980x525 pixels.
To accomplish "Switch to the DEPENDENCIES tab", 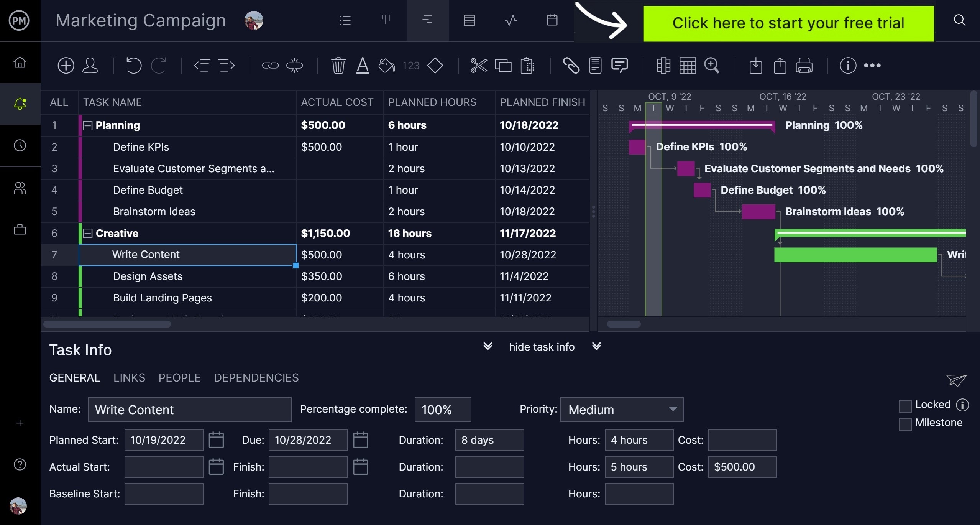I will click(257, 377).
